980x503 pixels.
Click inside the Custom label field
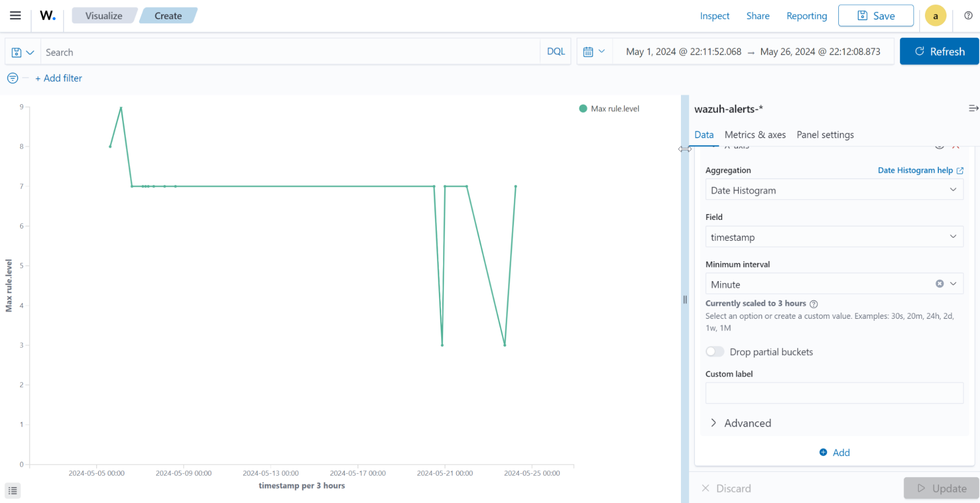click(833, 393)
